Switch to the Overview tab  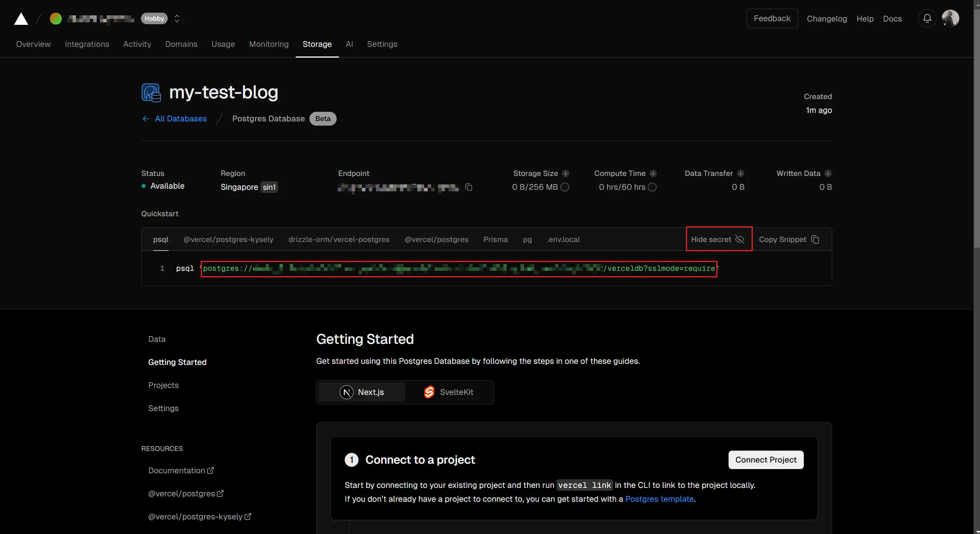tap(33, 44)
